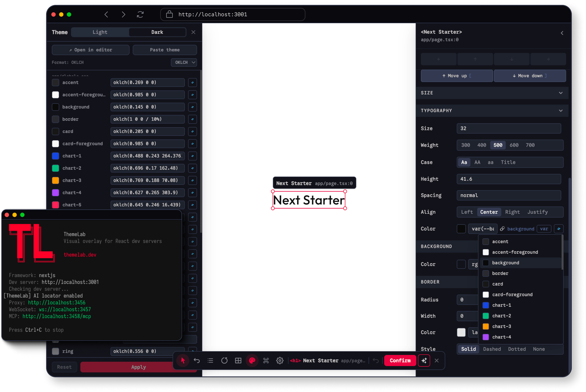The height and width of the screenshot is (392, 586).
Task: Click the Apply button in Theme panel
Action: tap(139, 367)
